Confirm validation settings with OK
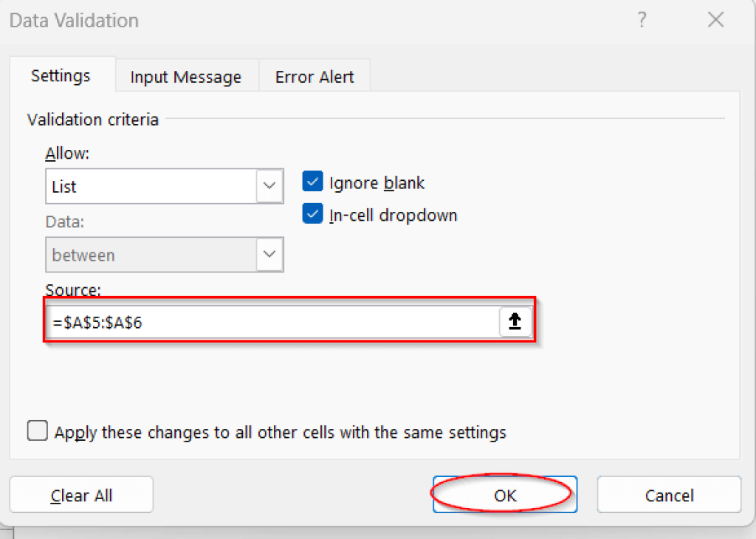Screen dimensions: 756x539 pyautogui.click(x=504, y=495)
